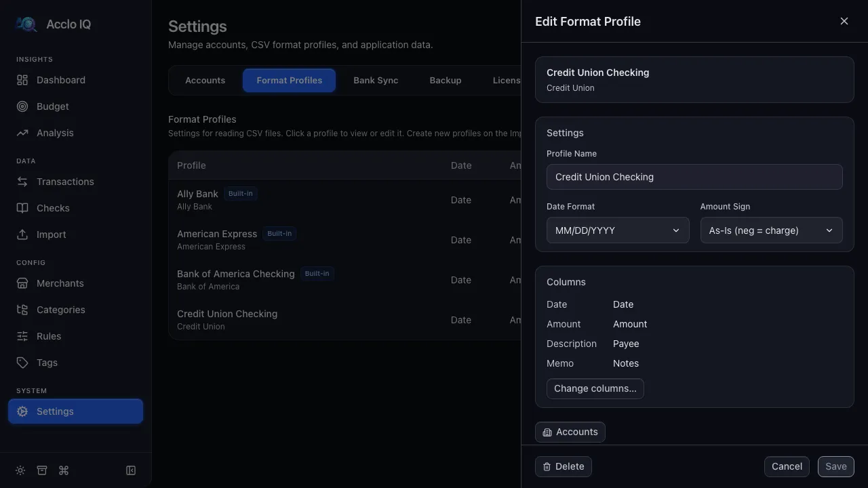This screenshot has height=488, width=868.
Task: Collapse the sidebar panel icon
Action: pos(131,470)
